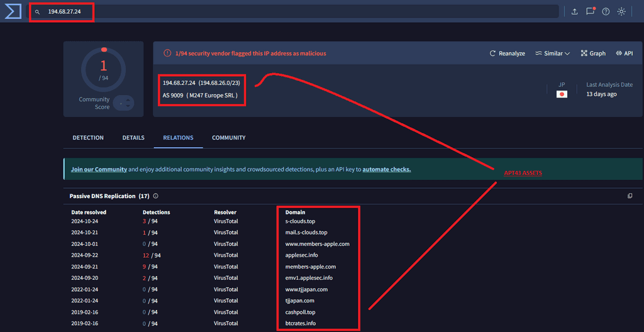The height and width of the screenshot is (332, 644).
Task: Select the Community tab
Action: (x=228, y=138)
